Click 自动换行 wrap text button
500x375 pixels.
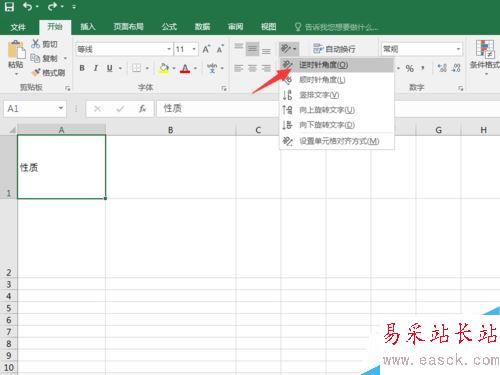(334, 49)
